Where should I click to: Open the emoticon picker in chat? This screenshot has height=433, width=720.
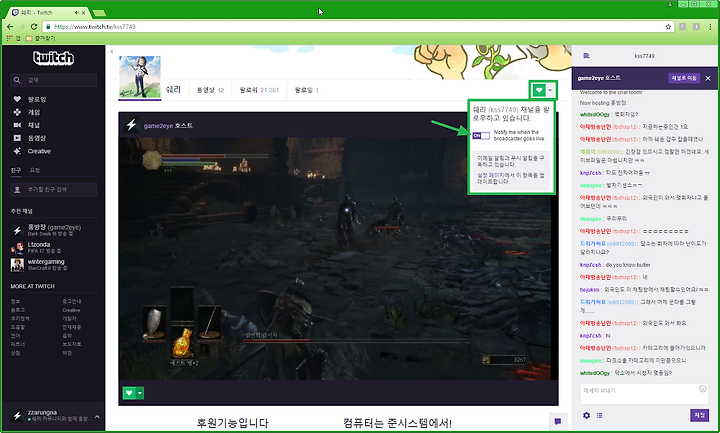tap(703, 389)
